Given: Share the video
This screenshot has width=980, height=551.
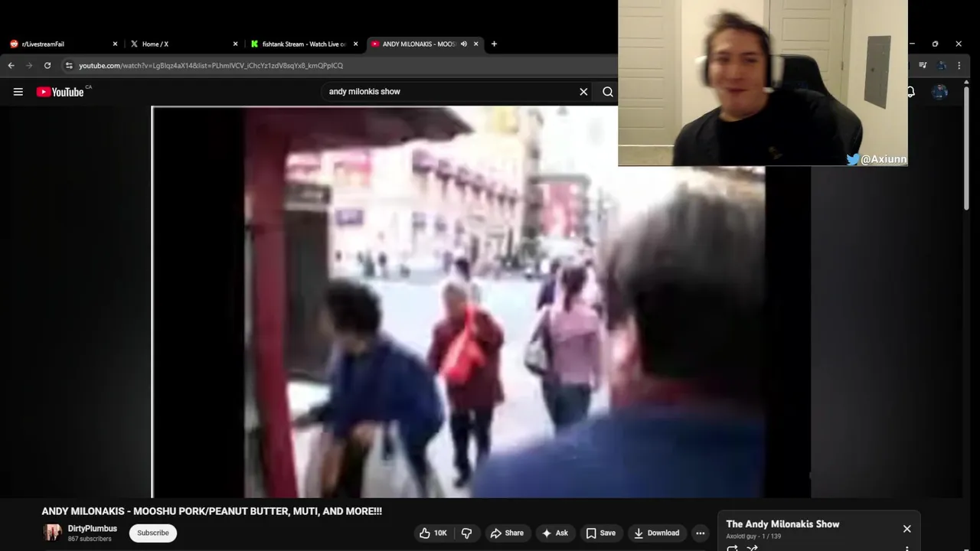Looking at the screenshot, I should tap(507, 533).
